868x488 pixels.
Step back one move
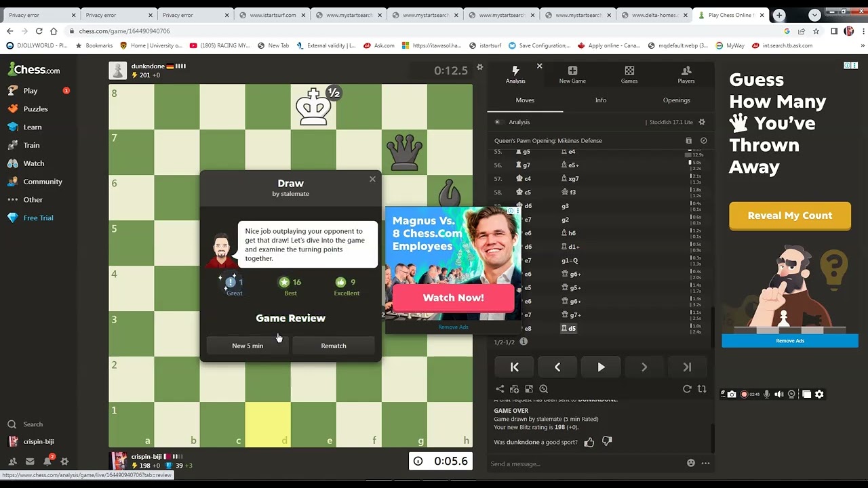(x=557, y=367)
